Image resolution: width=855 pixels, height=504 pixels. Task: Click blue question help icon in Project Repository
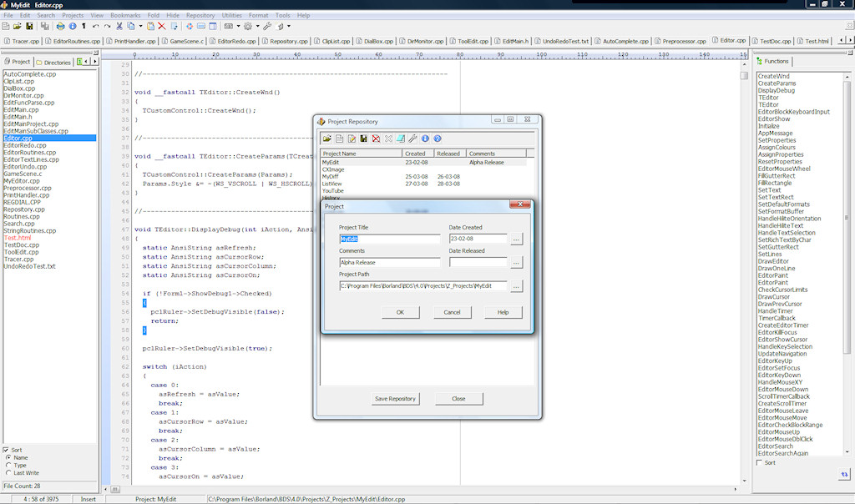tap(438, 139)
